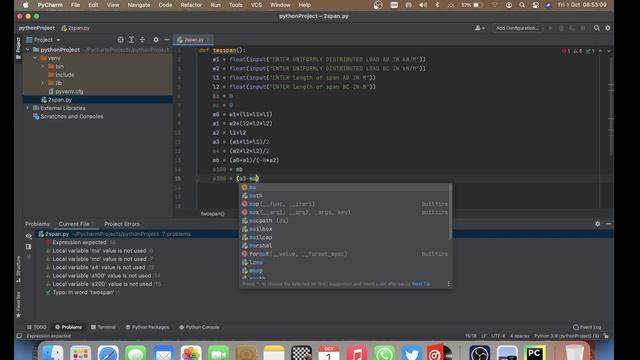Image resolution: width=640 pixels, height=360 pixels.
Task: Click the Debug button in toolbar
Action: click(x=561, y=28)
